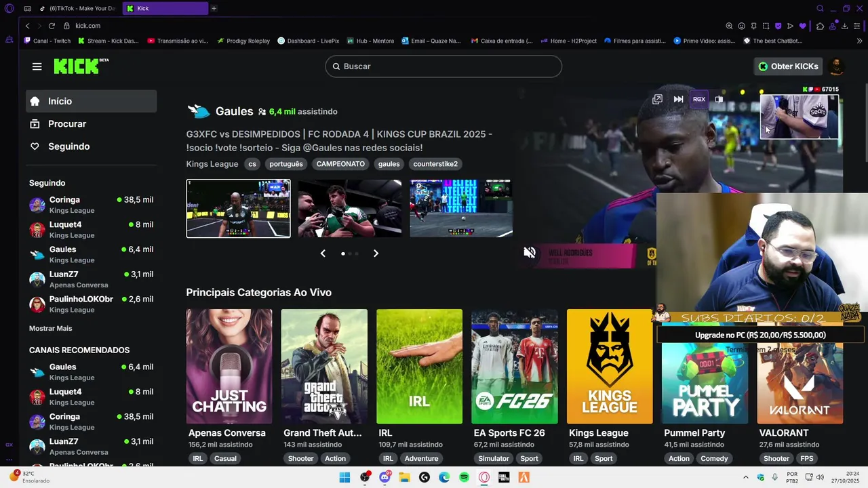Open File Explorer from the taskbar
Image resolution: width=868 pixels, height=488 pixels.
tap(405, 477)
